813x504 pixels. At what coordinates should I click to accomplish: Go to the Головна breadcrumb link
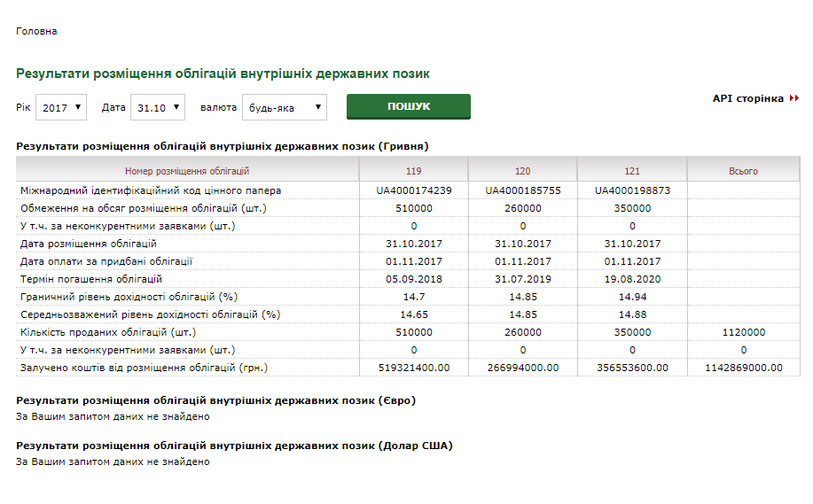click(x=36, y=31)
